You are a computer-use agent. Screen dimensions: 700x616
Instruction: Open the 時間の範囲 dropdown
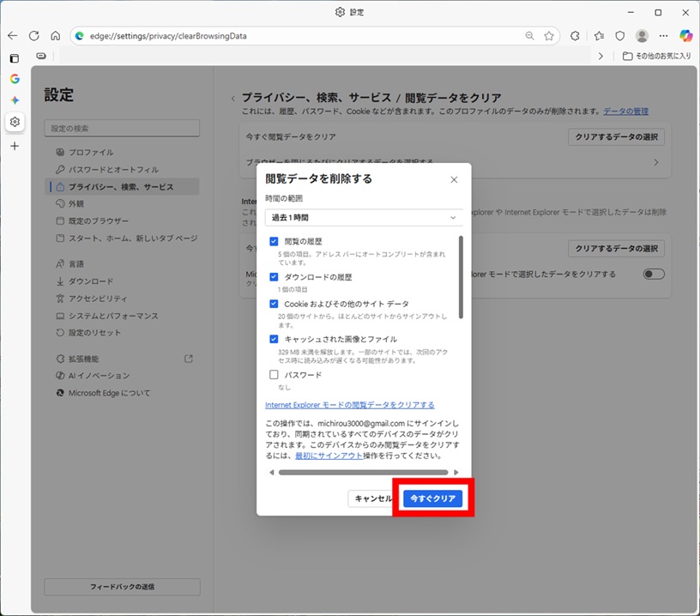(x=364, y=218)
